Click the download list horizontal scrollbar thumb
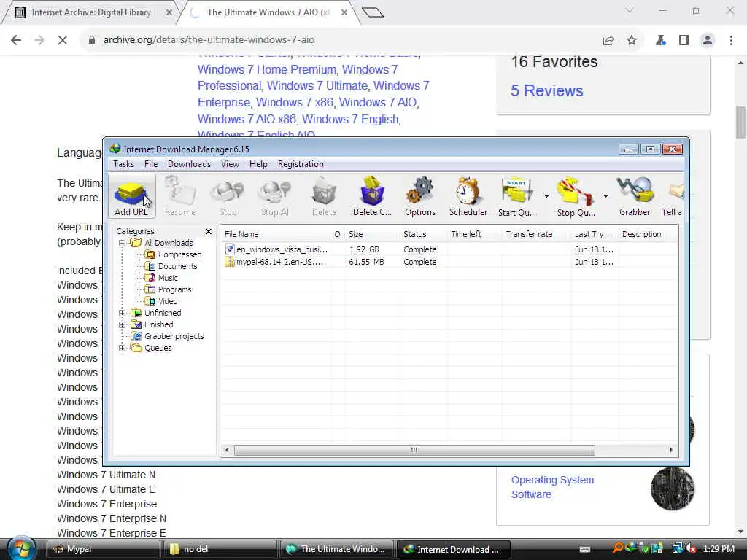The height and width of the screenshot is (560, 747). (414, 450)
